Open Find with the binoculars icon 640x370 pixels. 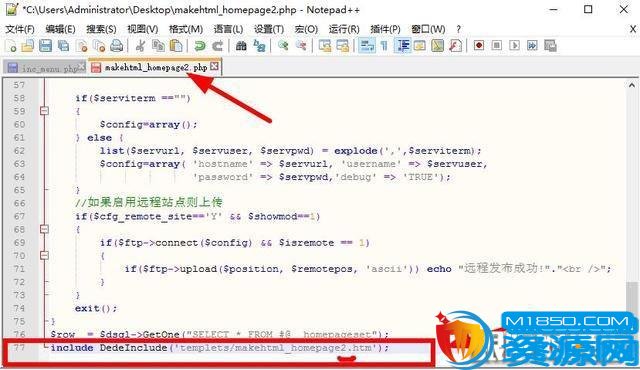[241, 46]
